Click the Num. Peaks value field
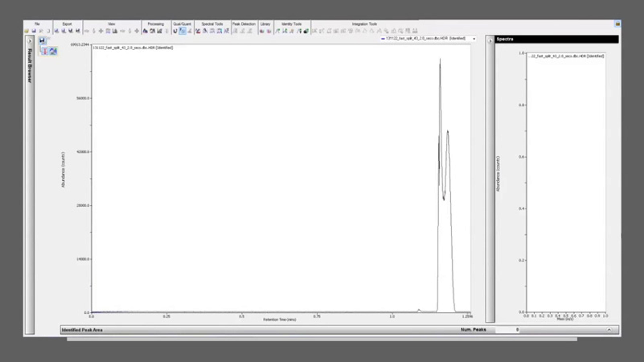Image resolution: width=644 pixels, height=362 pixels. point(507,330)
